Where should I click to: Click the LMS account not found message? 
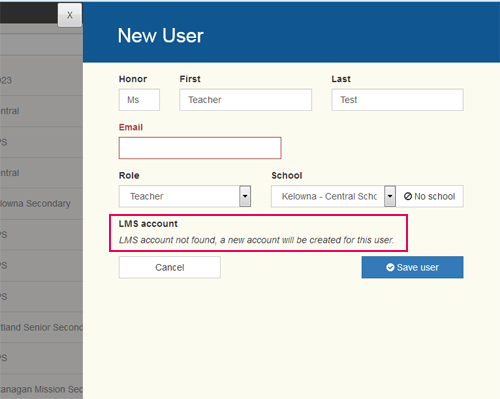pos(256,240)
